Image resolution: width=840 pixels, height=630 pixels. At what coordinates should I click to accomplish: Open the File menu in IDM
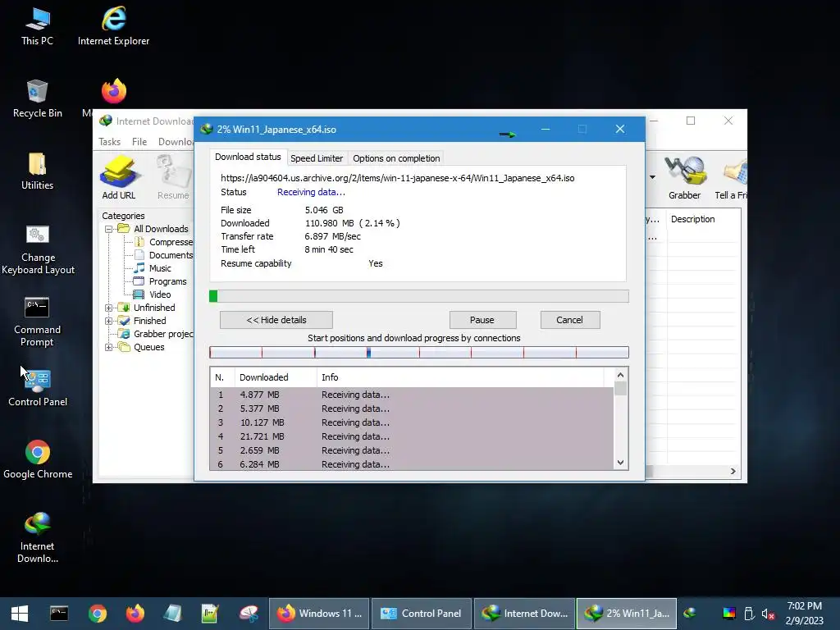pos(139,142)
